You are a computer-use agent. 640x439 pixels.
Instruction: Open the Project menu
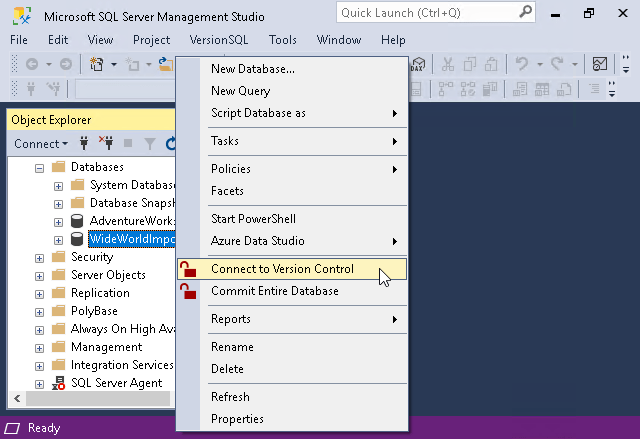(x=151, y=40)
